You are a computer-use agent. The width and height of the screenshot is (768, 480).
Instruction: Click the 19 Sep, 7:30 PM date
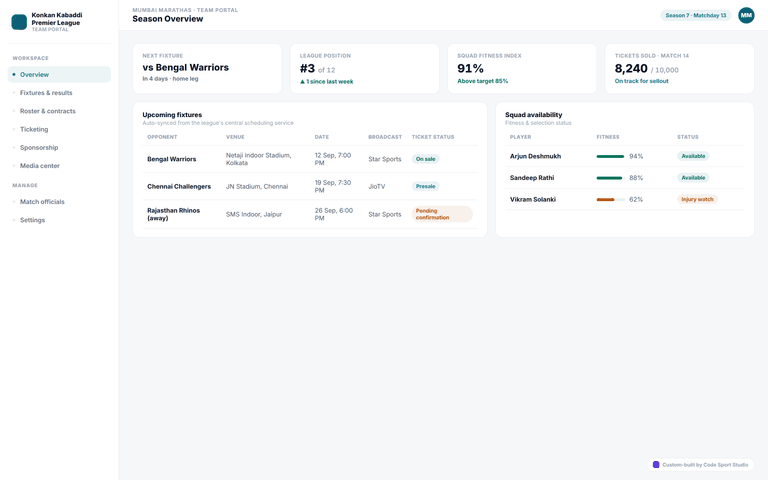[x=333, y=186]
